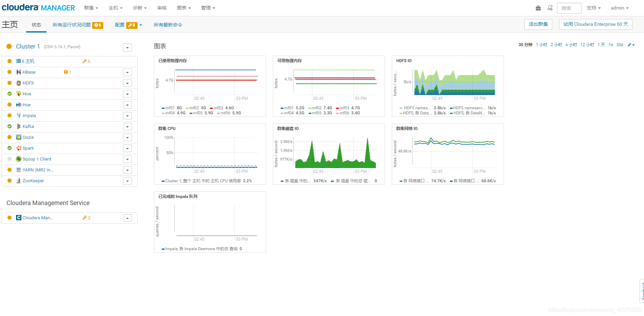Screen dimensions: 644x316
Task: Open the Cluster 1 link
Action: pyautogui.click(x=28, y=47)
